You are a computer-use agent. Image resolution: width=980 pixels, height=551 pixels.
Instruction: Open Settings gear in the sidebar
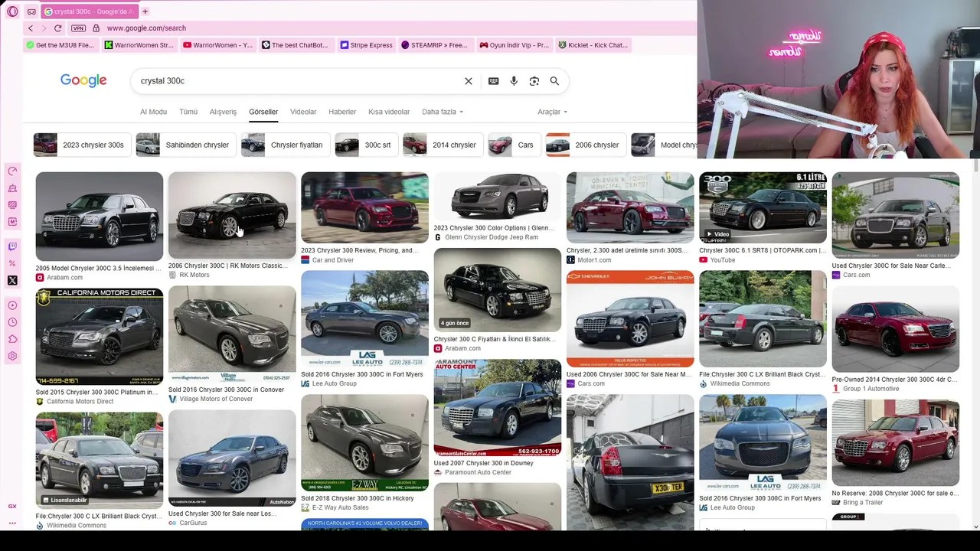[x=12, y=356]
